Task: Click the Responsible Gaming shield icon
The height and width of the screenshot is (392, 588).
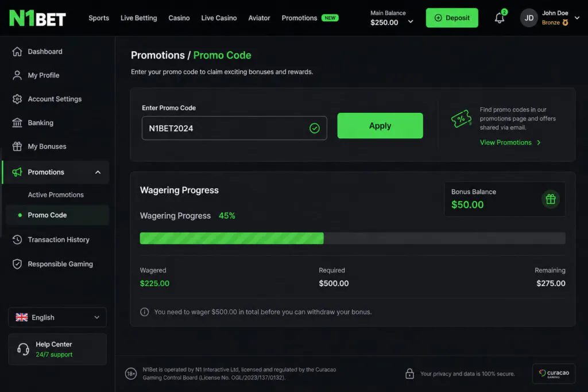Action: [17, 264]
